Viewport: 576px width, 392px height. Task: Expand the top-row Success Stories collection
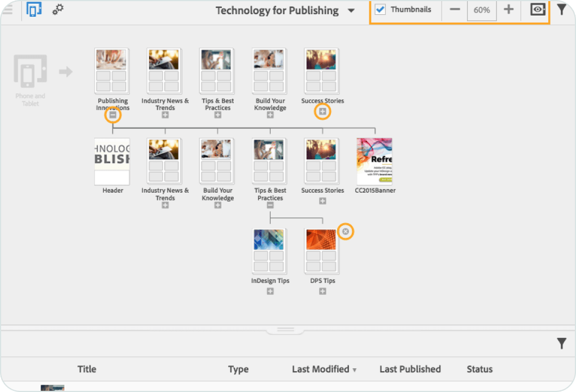coord(322,112)
